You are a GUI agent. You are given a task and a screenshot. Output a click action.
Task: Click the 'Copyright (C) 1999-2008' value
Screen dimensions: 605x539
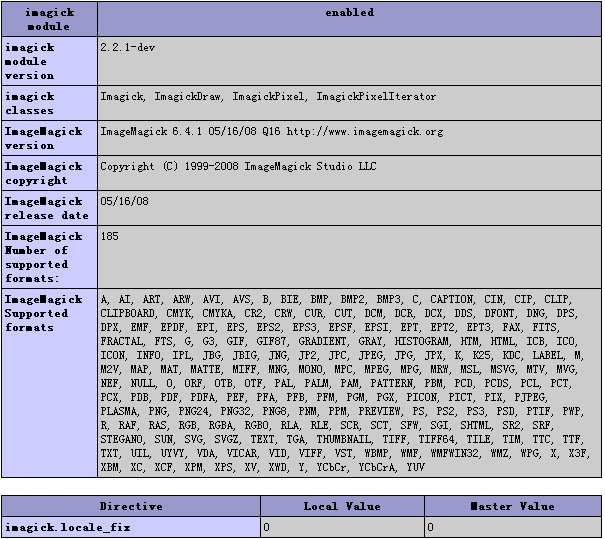(x=238, y=166)
